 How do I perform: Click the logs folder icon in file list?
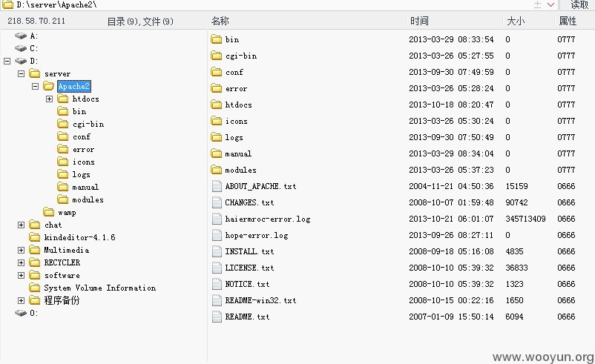217,137
